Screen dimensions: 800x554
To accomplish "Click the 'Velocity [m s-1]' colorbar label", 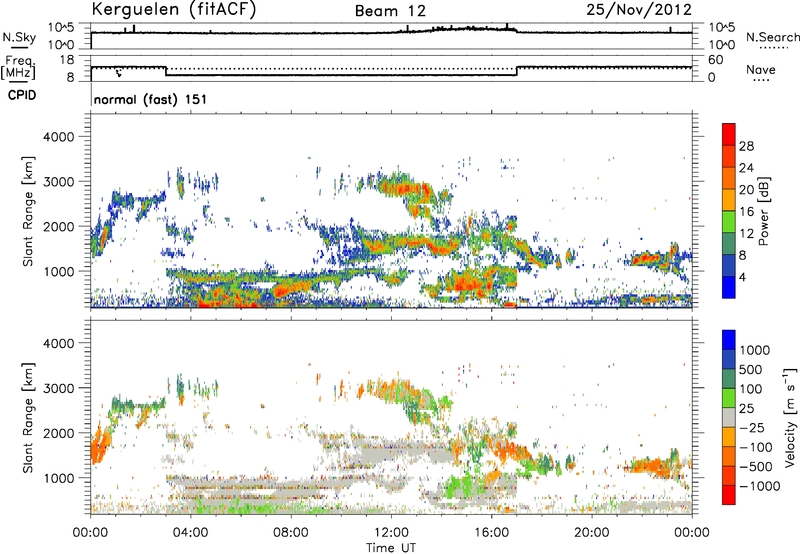I will pos(789,417).
